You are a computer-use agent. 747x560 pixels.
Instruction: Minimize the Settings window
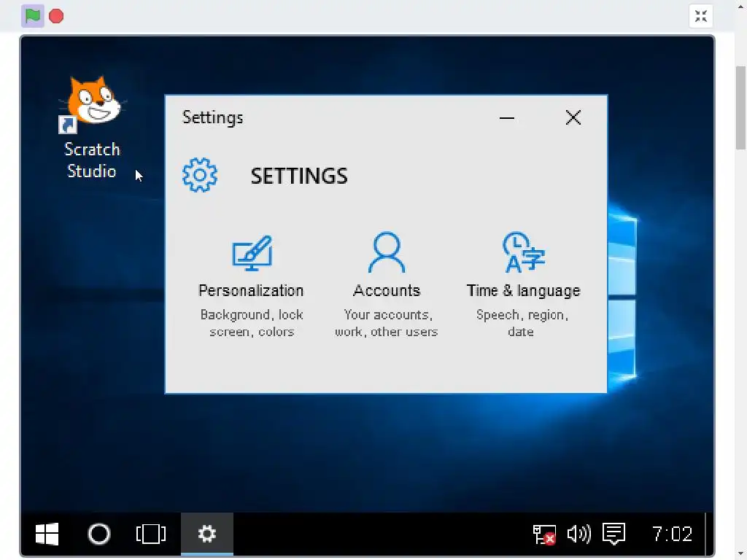[x=507, y=117]
